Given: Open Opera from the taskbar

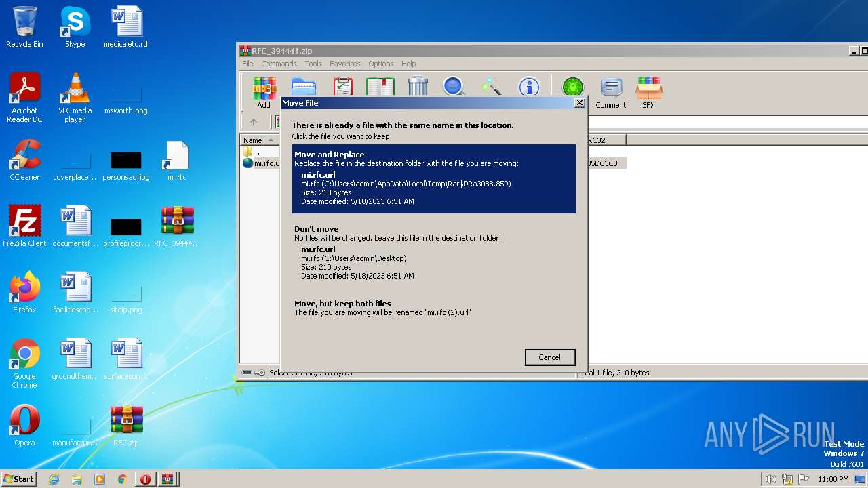Looking at the screenshot, I should click(145, 479).
